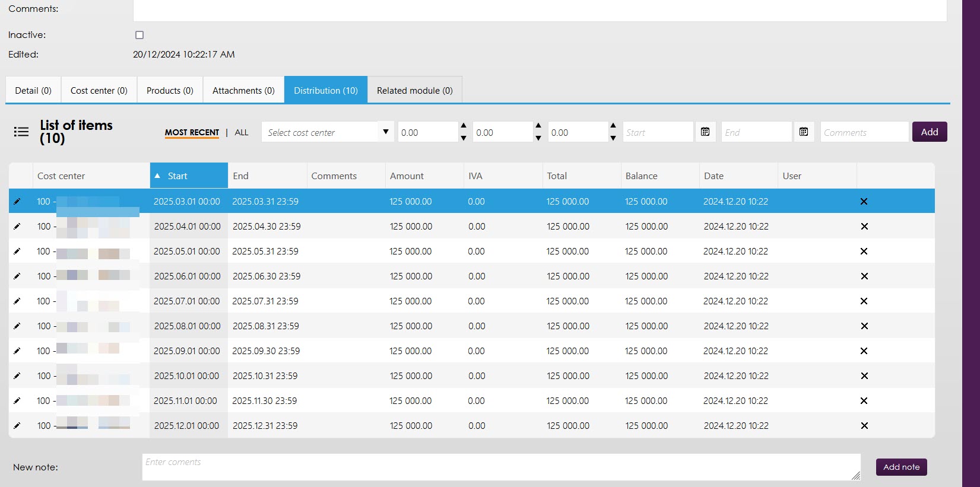Delete the row ending 2025.12.31 23:59
This screenshot has height=487, width=980.
(x=864, y=426)
